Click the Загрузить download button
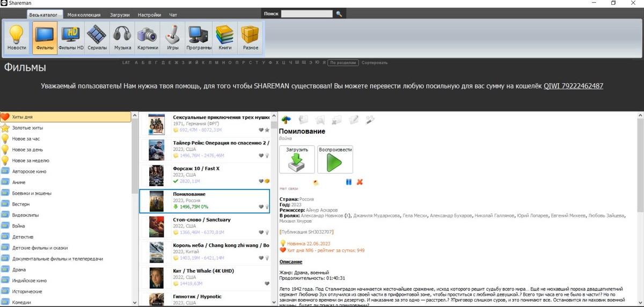Image resolution: width=644 pixels, height=307 pixels. pyautogui.click(x=297, y=159)
